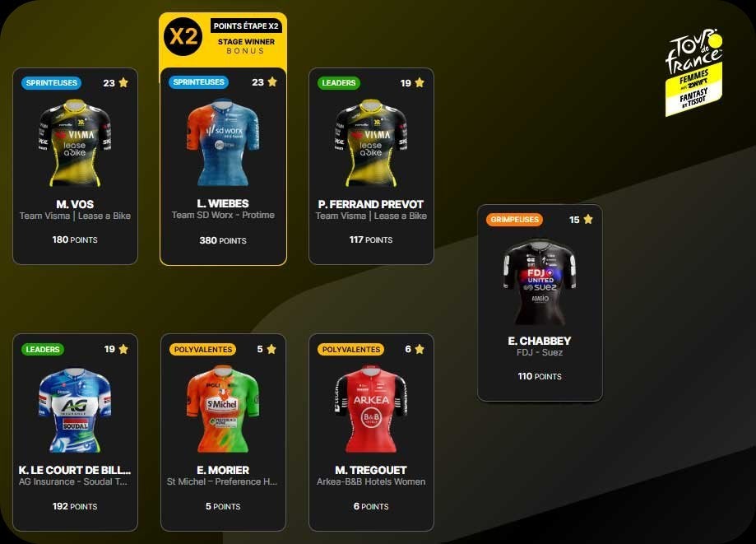Click the Points Étape X2 label
The height and width of the screenshot is (544, 756).
[246, 26]
